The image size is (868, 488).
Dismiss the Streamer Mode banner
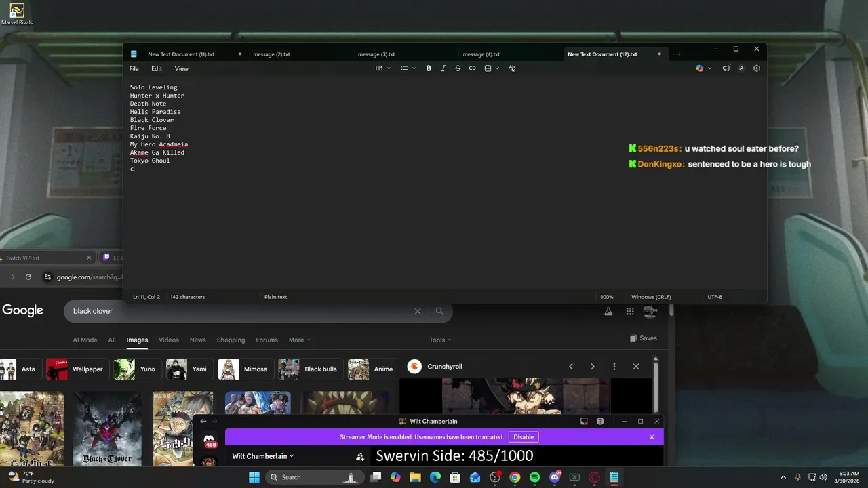pos(652,437)
